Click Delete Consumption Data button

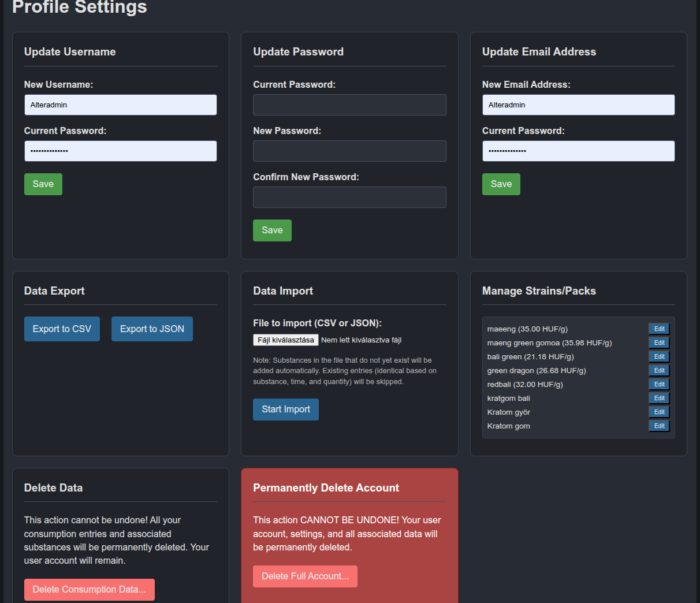[x=90, y=590]
